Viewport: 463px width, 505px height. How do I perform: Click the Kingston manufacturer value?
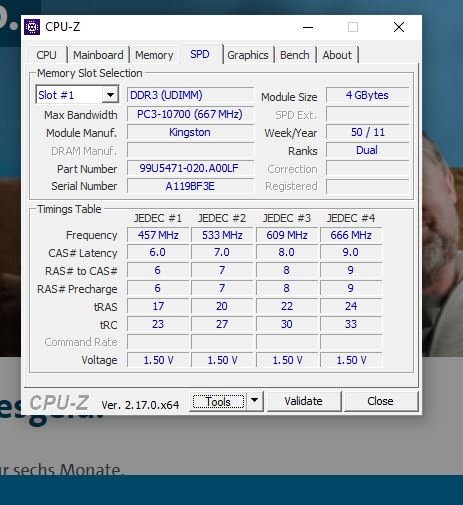click(x=190, y=132)
